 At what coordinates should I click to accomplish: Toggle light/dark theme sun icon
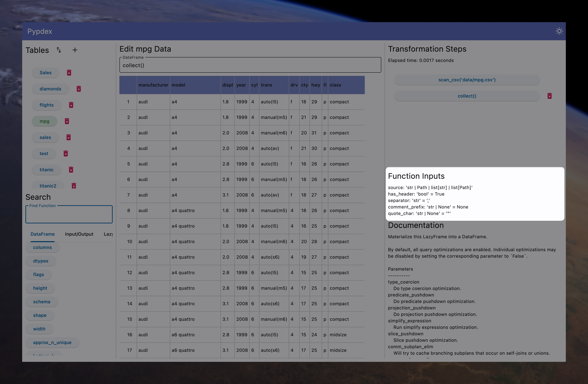pos(559,31)
